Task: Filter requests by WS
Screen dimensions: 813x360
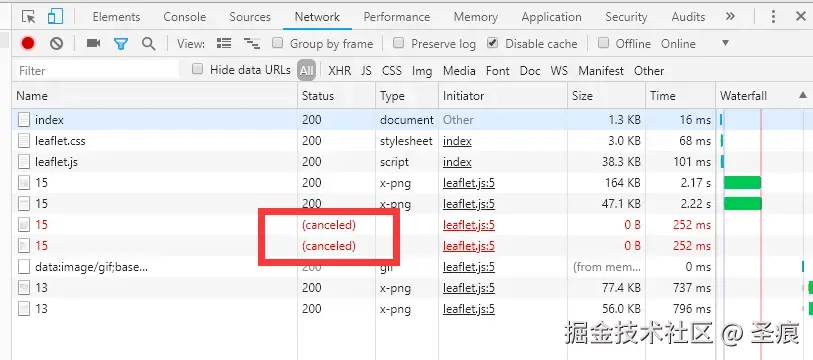Action: 559,71
